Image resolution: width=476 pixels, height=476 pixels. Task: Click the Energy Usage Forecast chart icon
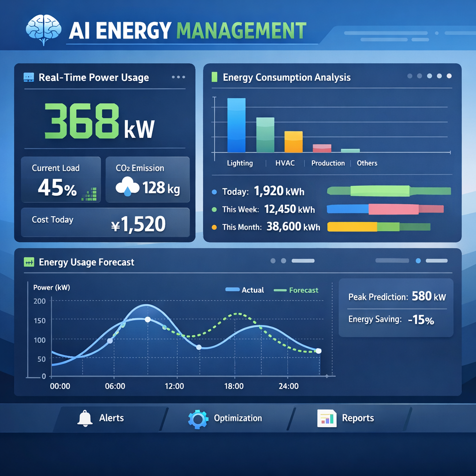[x=29, y=262]
